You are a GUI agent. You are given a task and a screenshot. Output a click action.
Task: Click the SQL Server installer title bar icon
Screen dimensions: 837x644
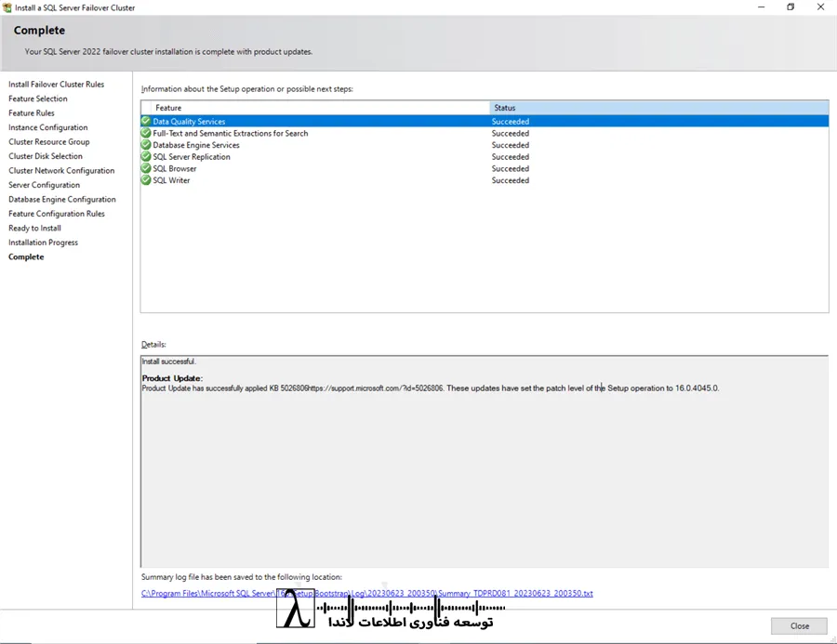tap(7, 7)
